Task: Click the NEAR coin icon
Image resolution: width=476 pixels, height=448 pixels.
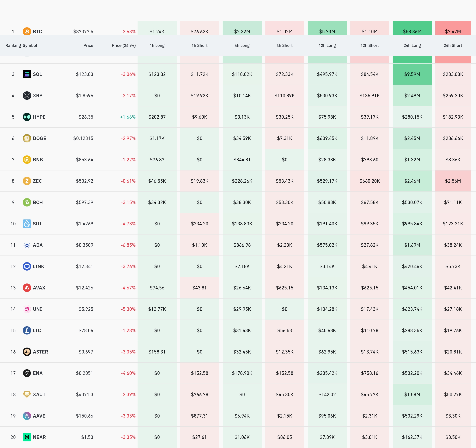Action: 27,437
